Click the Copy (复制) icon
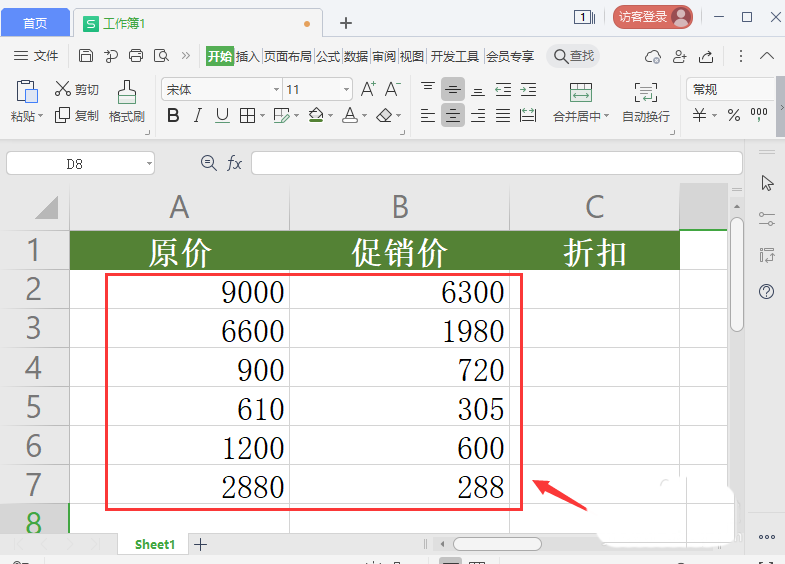Viewport: 785px width, 564px height. tap(62, 115)
